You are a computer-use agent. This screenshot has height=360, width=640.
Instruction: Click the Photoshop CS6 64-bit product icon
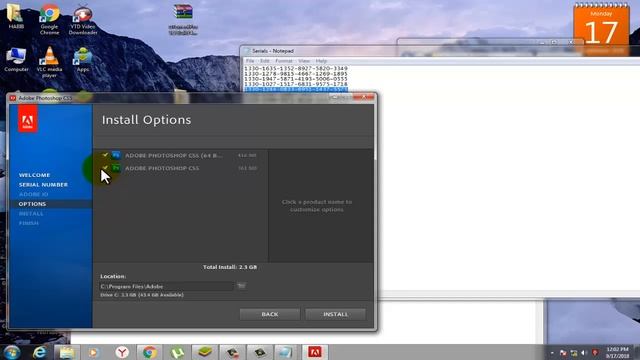(x=116, y=155)
